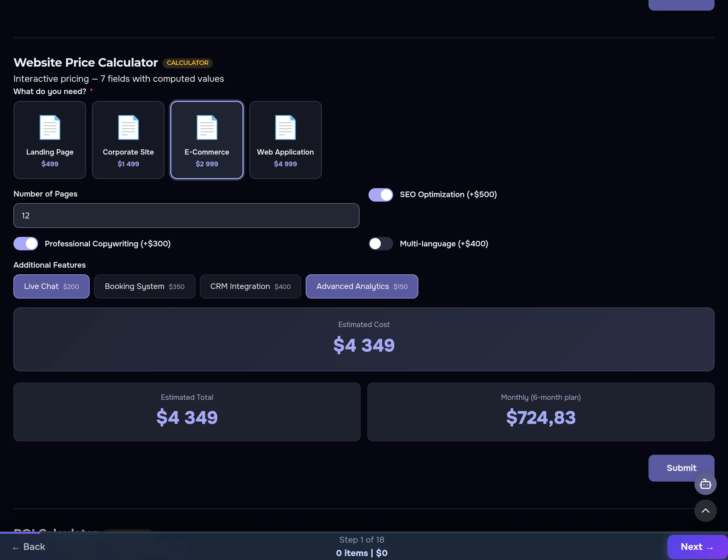Click the Monthly (6-month plan) label
The height and width of the screenshot is (560, 728).
coord(541,397)
